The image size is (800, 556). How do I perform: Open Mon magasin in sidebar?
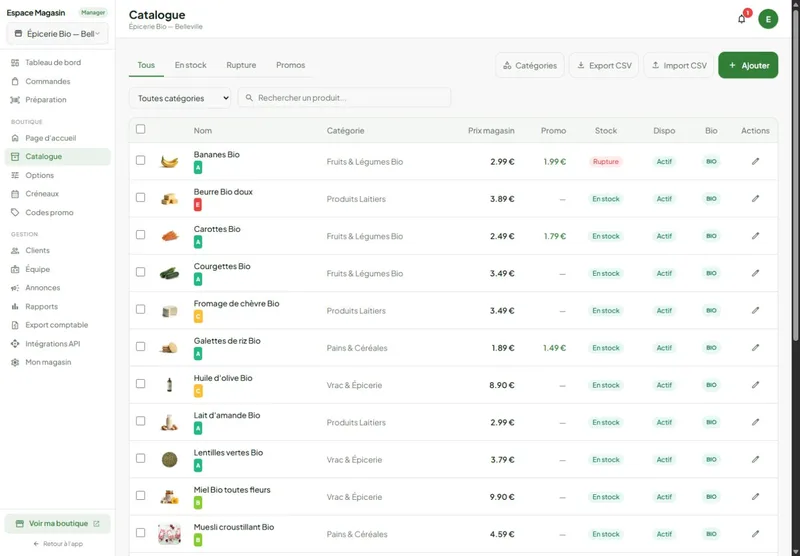coord(58,362)
